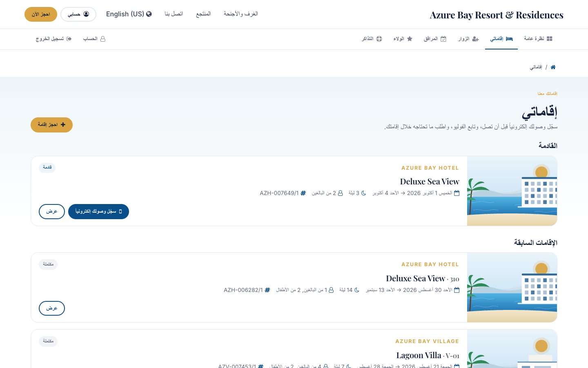588x368 pixels.
Task: Switch to the إقاماتي tab
Action: point(501,39)
